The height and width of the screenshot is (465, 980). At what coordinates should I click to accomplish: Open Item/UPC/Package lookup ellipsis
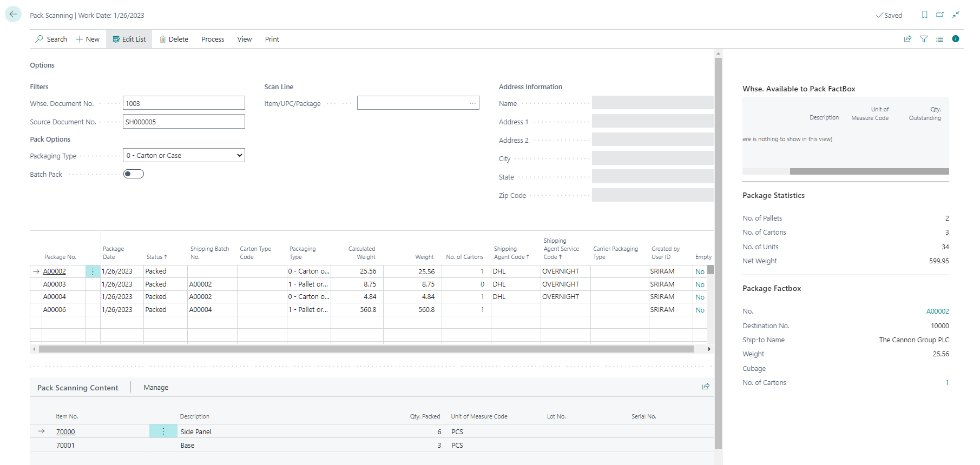coord(472,103)
